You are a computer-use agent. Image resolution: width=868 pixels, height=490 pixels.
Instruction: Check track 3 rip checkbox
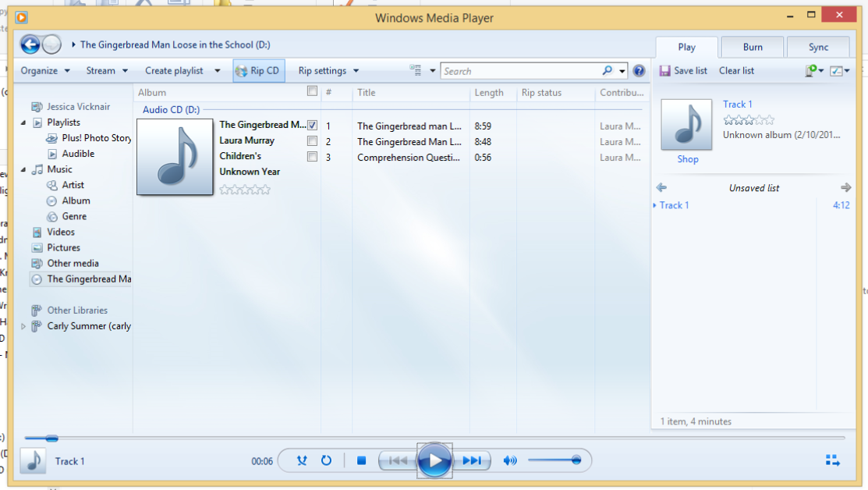[312, 157]
